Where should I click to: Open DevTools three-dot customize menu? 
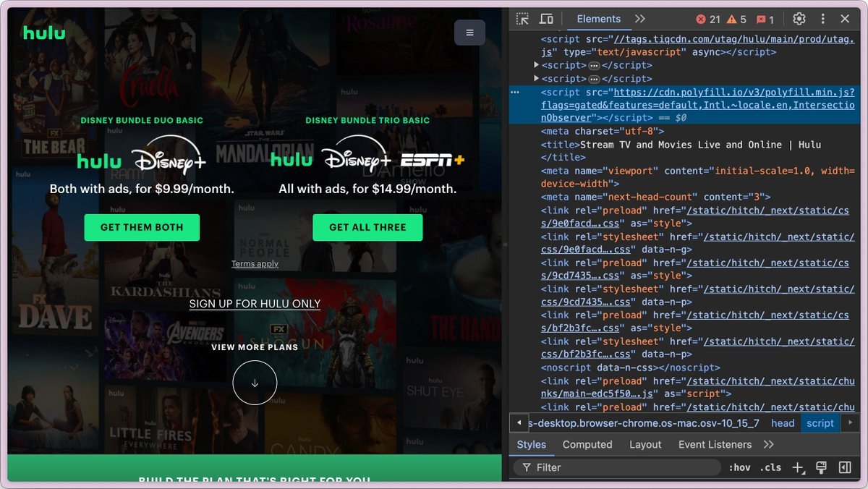[823, 20]
